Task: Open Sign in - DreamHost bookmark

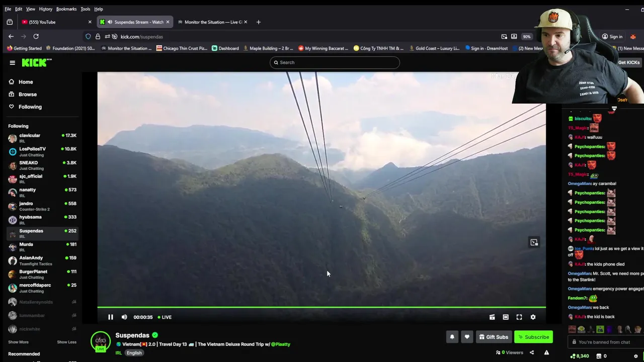Action: (x=487, y=48)
